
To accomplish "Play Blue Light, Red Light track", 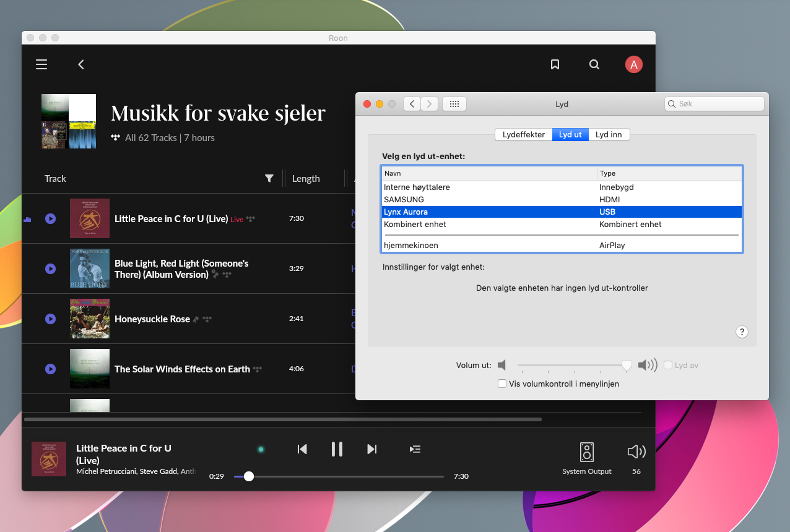I will tap(51, 268).
